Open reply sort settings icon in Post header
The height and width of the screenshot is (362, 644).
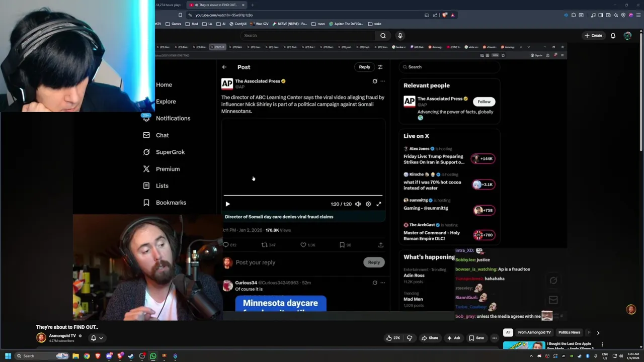380,67
